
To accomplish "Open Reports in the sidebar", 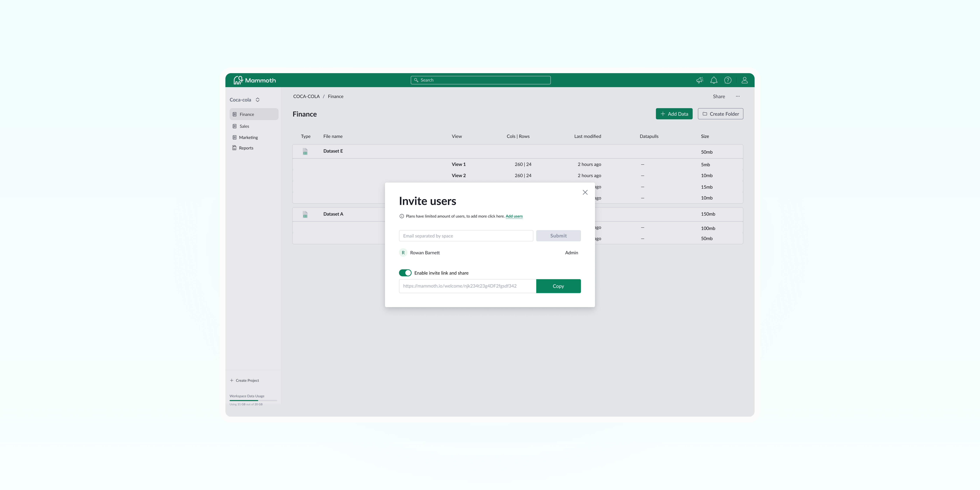I will pos(243,148).
